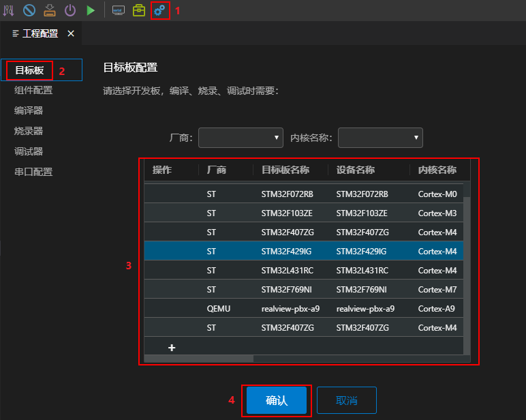The image size is (526, 420).
Task: Click Cortex-M7 core name cell
Action: tap(437, 289)
